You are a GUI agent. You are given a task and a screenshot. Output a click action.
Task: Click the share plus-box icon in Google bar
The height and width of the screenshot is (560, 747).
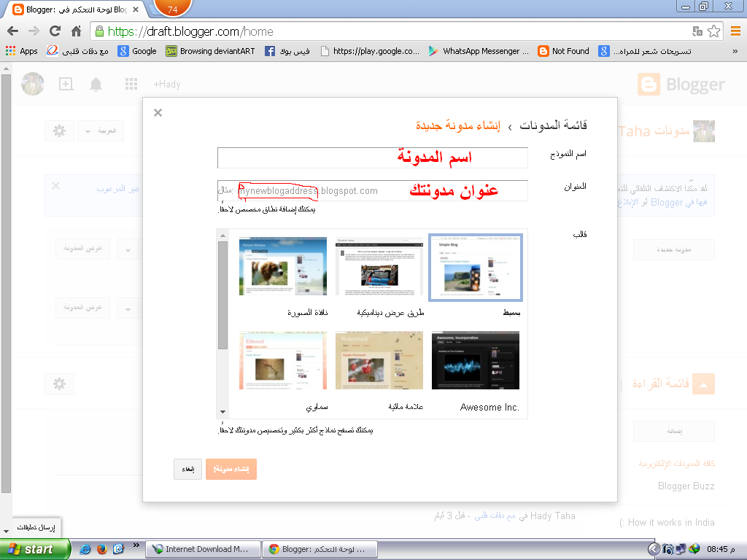[66, 85]
